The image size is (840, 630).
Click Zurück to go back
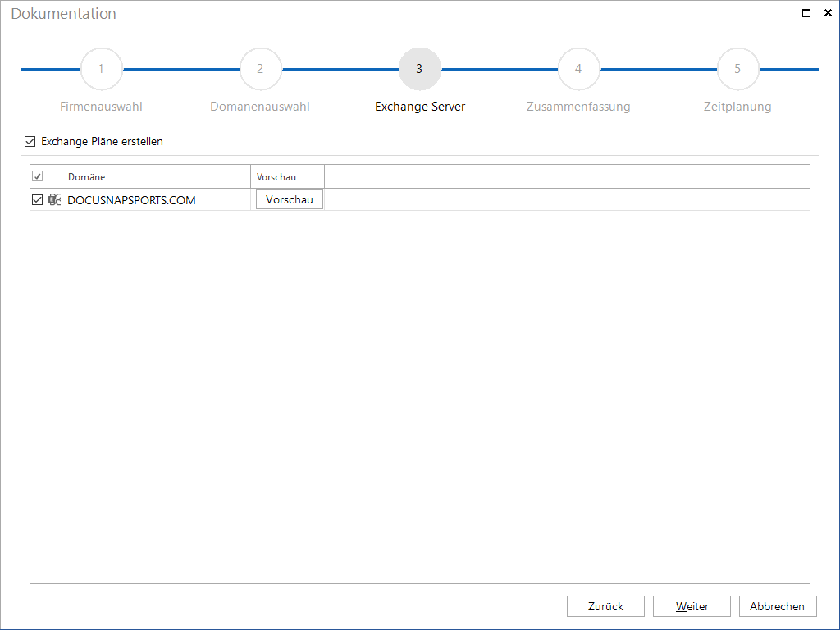pyautogui.click(x=606, y=606)
